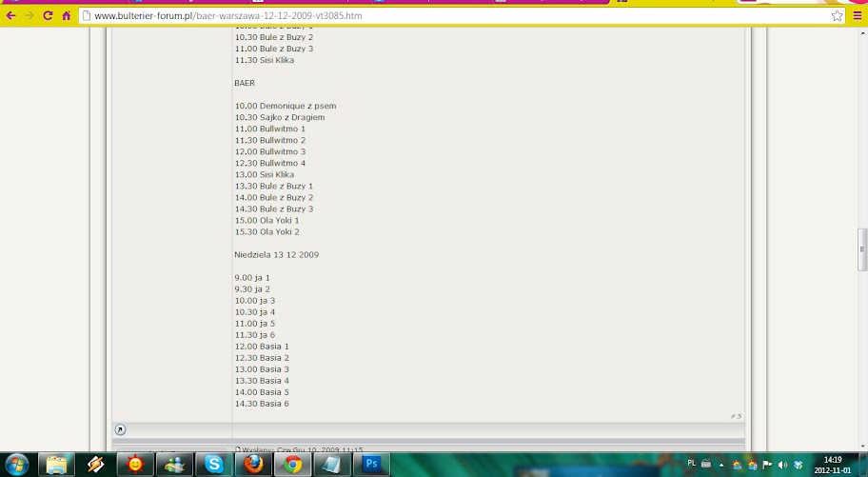Viewport: 868px width, 477px height.
Task: Go back with the browser back arrow
Action: 10,15
